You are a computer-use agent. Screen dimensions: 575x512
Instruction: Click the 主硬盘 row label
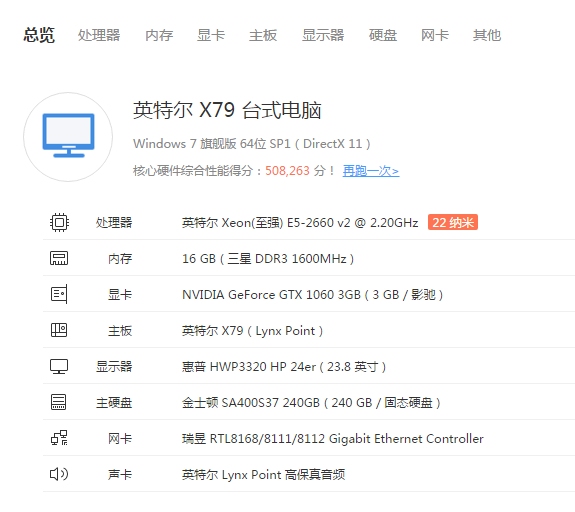[x=114, y=403]
